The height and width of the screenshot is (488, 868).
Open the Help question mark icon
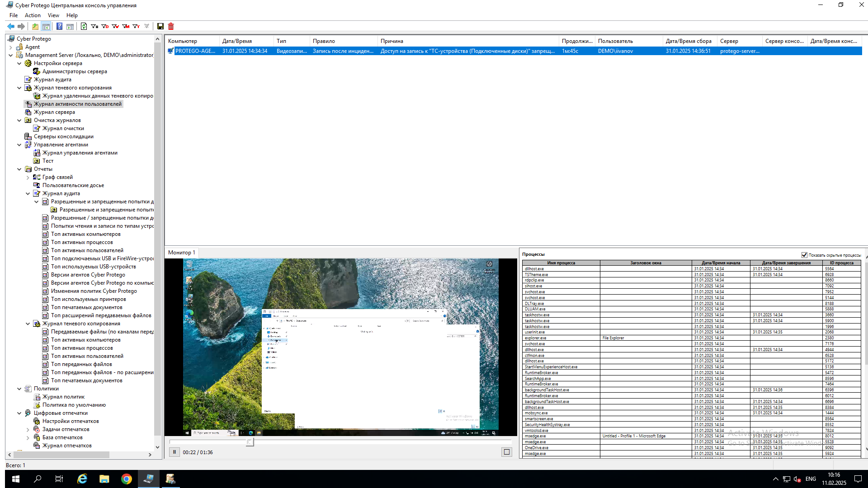[59, 26]
